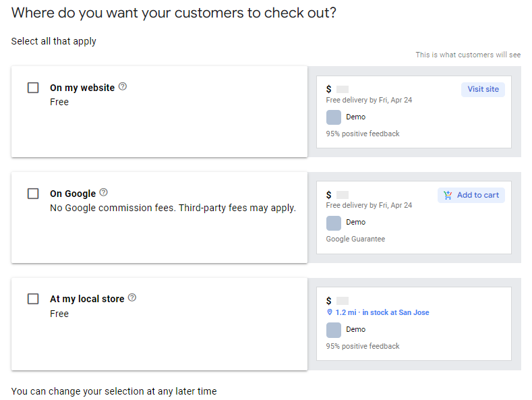
Task: Click the location pin icon
Action: (330, 313)
